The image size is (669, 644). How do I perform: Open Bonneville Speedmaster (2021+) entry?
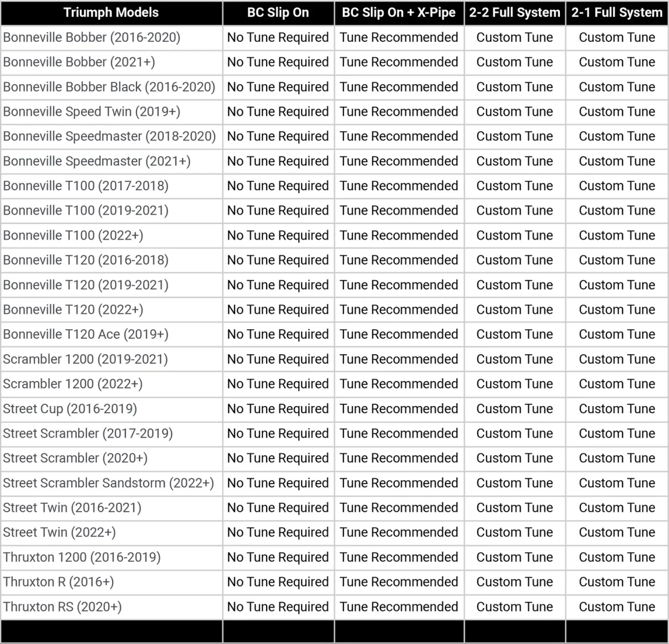tap(97, 161)
